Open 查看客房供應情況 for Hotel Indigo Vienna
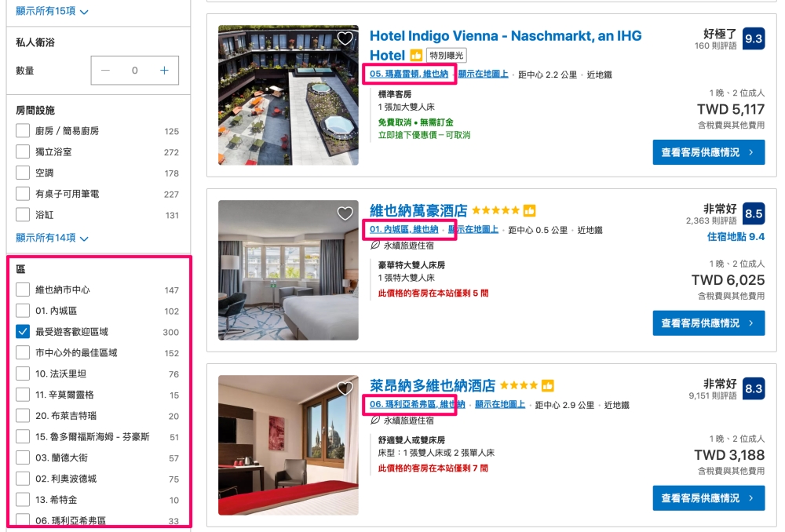 pyautogui.click(x=708, y=152)
